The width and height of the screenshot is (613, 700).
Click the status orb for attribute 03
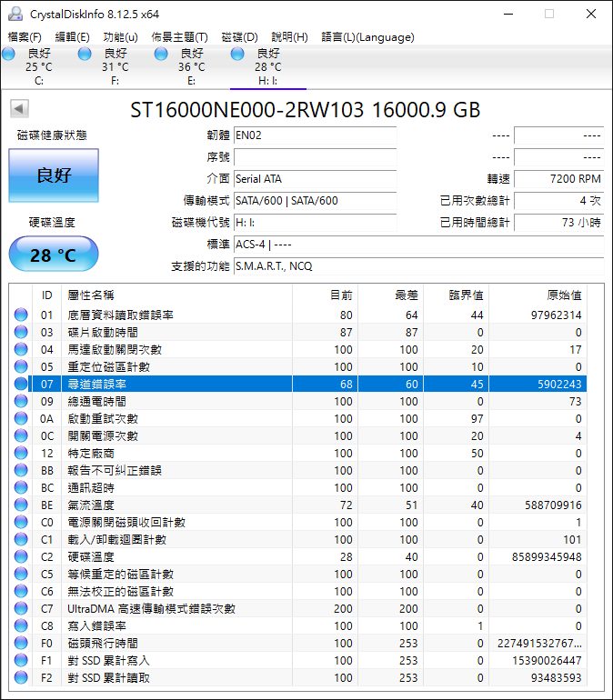click(21, 332)
